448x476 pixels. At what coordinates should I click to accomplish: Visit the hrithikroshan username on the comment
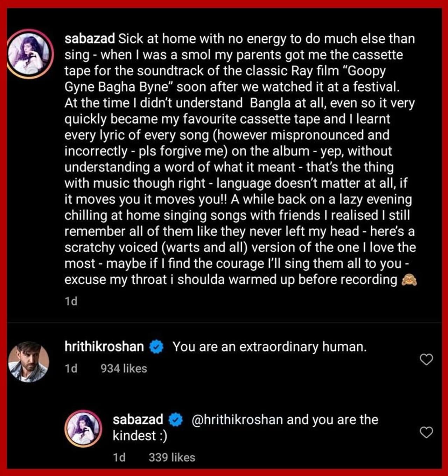tap(104, 346)
